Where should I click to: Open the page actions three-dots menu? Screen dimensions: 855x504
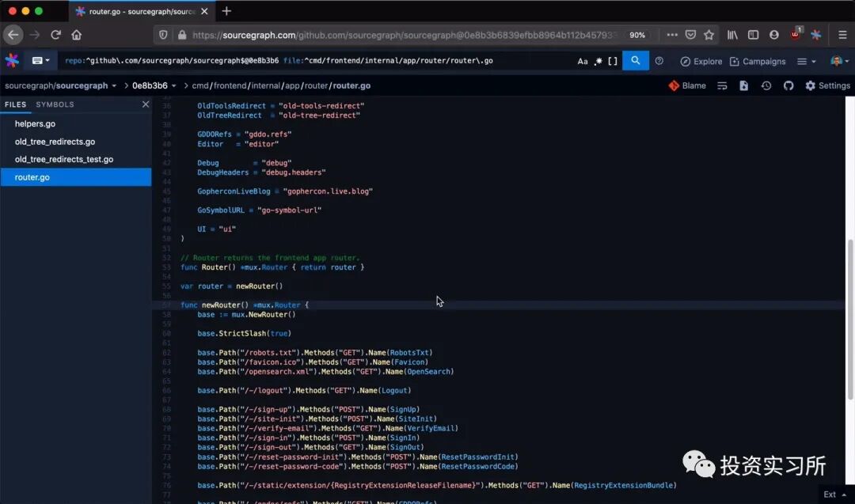(672, 35)
